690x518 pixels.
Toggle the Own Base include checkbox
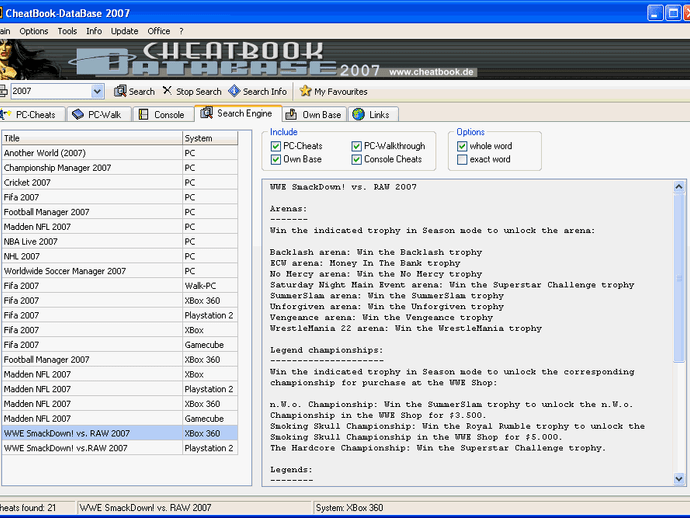(x=276, y=159)
